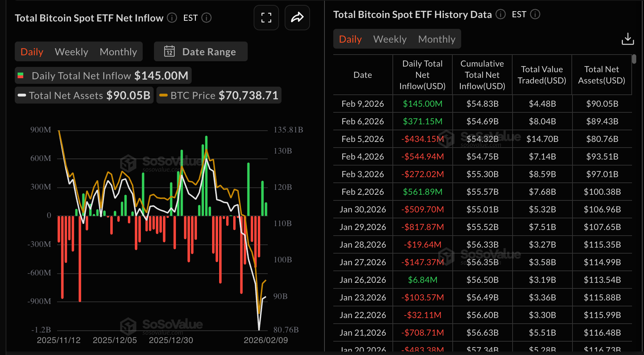644x355 pixels.
Task: Click the 2025/11/12 axis date label
Action: [59, 340]
